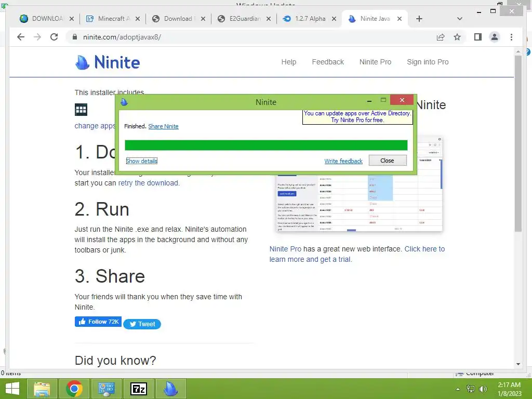Image resolution: width=532 pixels, height=399 pixels.
Task: Close the Minecraft tab
Action: point(137,19)
